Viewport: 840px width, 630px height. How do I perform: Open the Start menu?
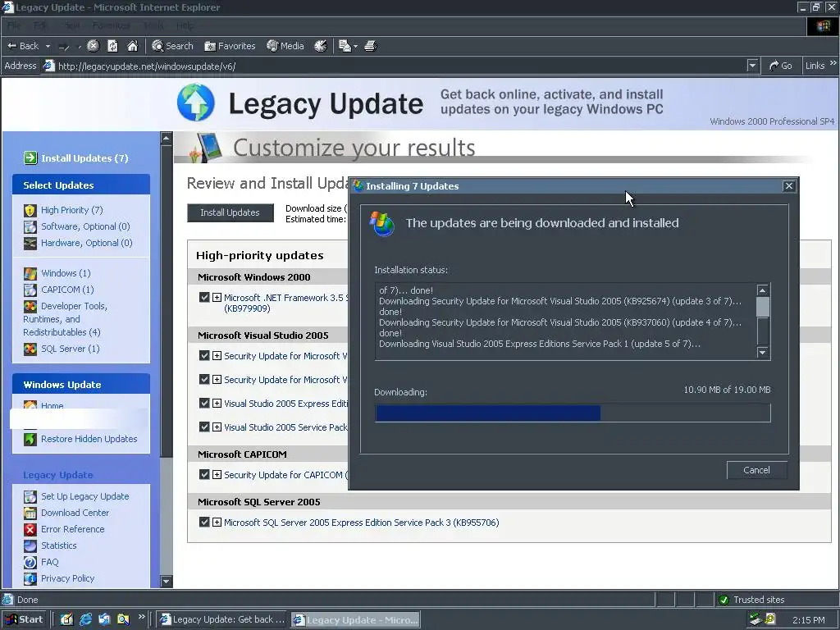24,619
